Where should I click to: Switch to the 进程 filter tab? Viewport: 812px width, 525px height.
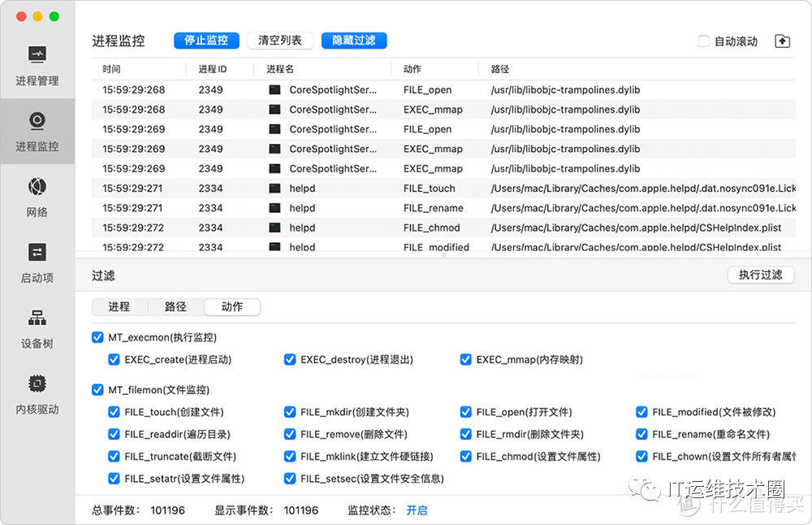tap(119, 307)
